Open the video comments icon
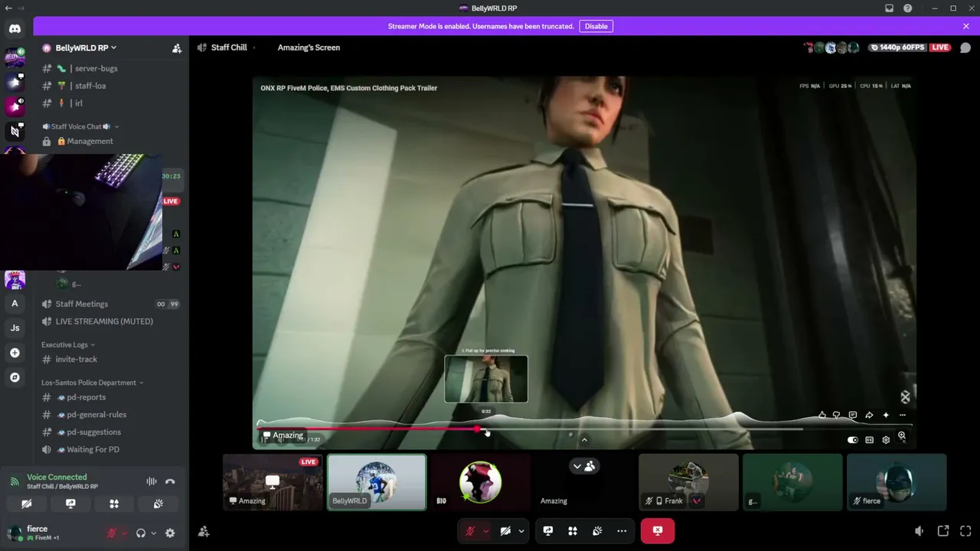Screen dimensions: 980x551 click(853, 415)
